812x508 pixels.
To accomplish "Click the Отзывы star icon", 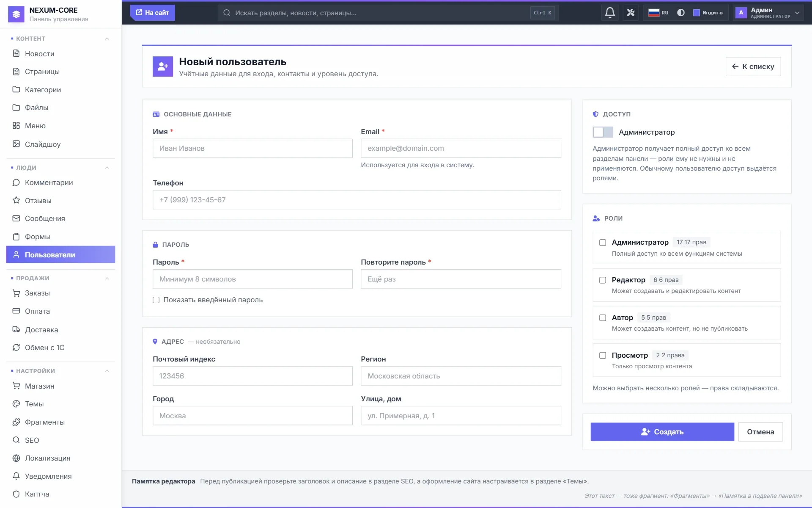I will [x=16, y=200].
